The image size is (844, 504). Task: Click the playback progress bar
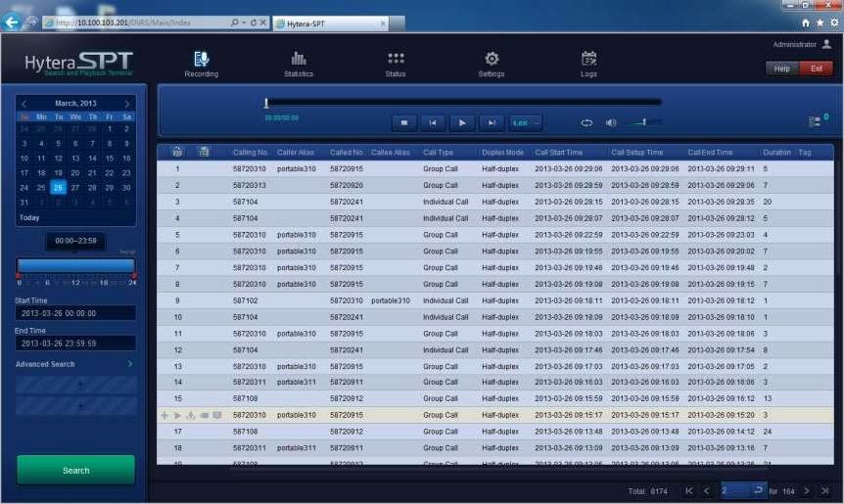pyautogui.click(x=463, y=102)
